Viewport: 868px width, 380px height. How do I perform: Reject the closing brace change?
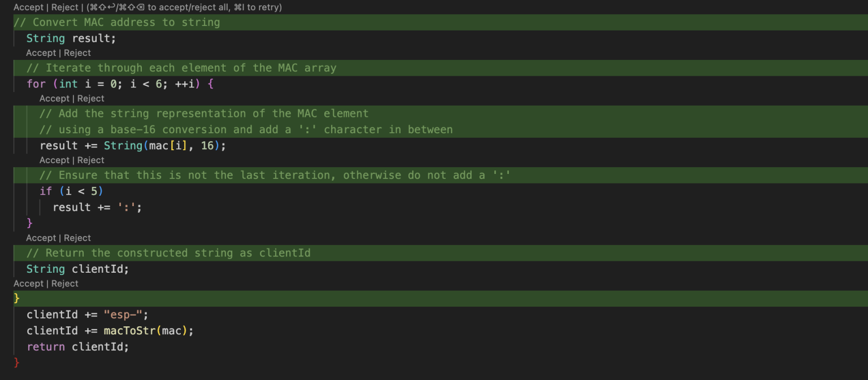pyautogui.click(x=64, y=283)
